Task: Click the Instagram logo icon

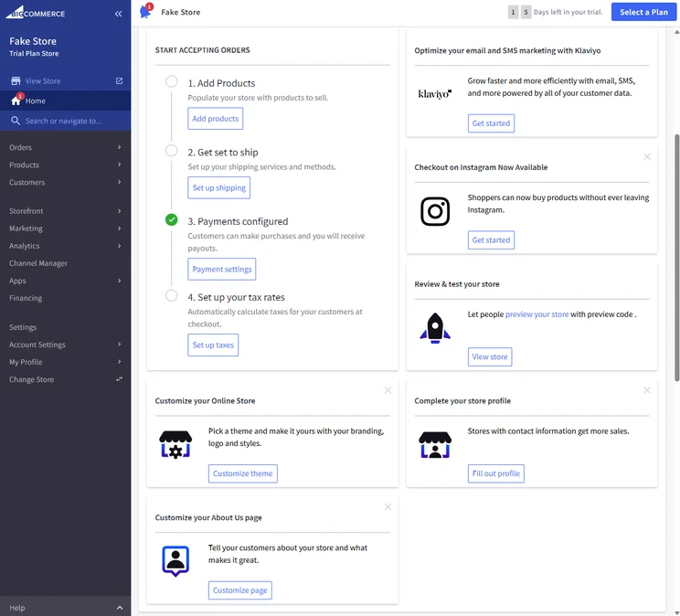Action: [435, 211]
